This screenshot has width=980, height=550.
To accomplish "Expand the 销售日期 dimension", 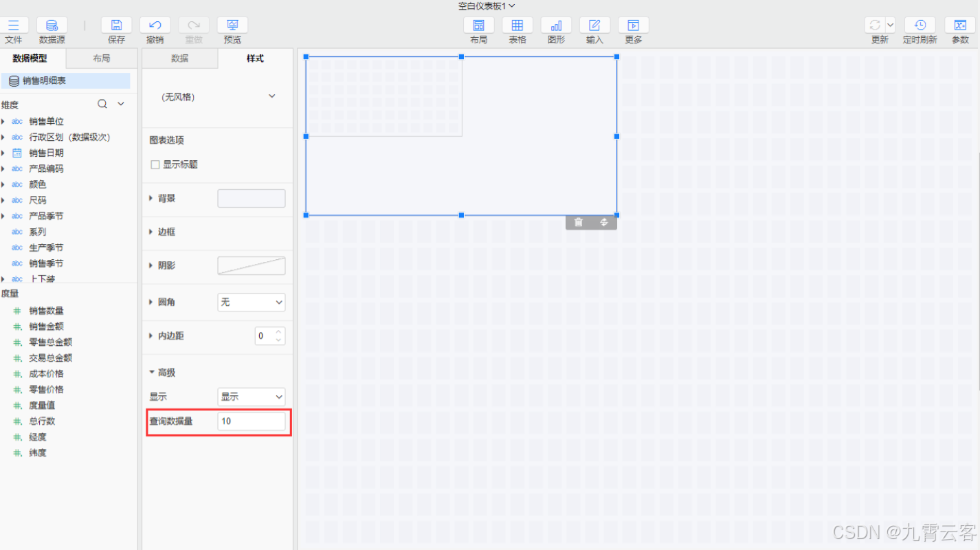I will pyautogui.click(x=3, y=153).
